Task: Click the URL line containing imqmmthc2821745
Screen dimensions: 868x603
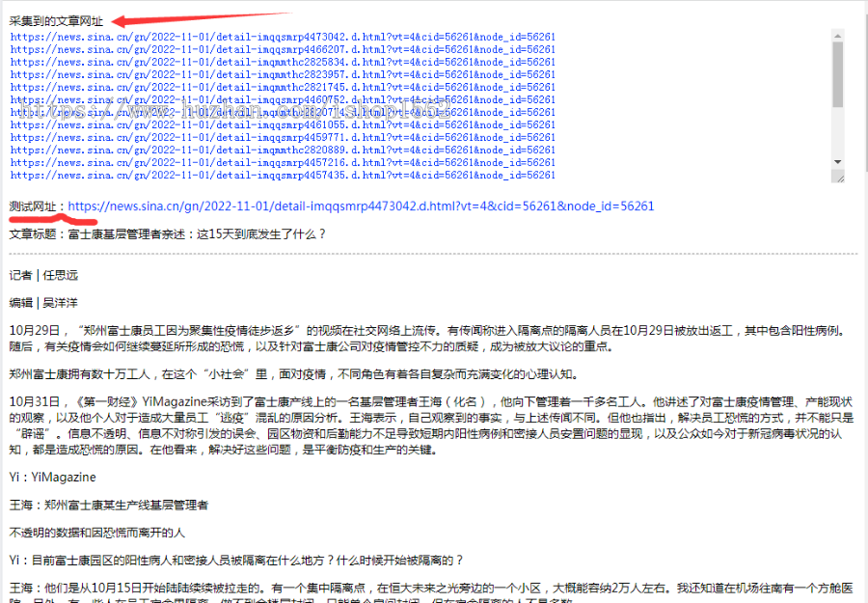Action: coord(283,88)
